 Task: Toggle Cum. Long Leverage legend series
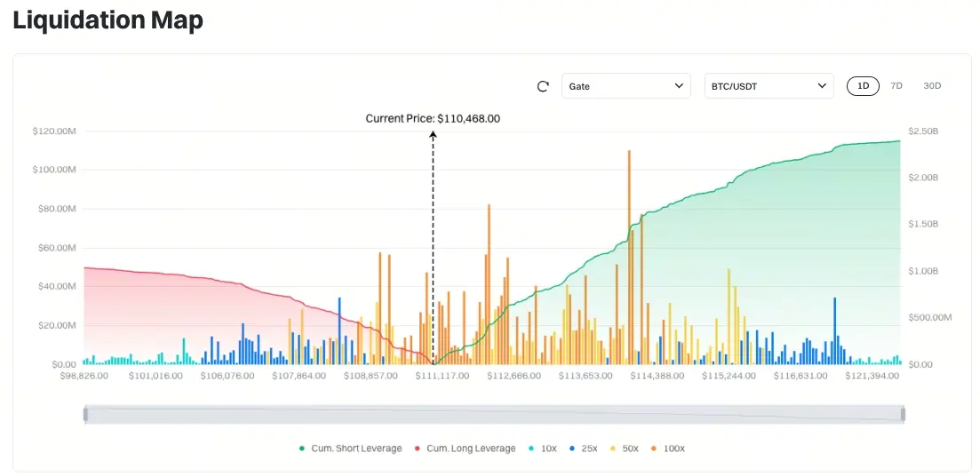pos(466,448)
